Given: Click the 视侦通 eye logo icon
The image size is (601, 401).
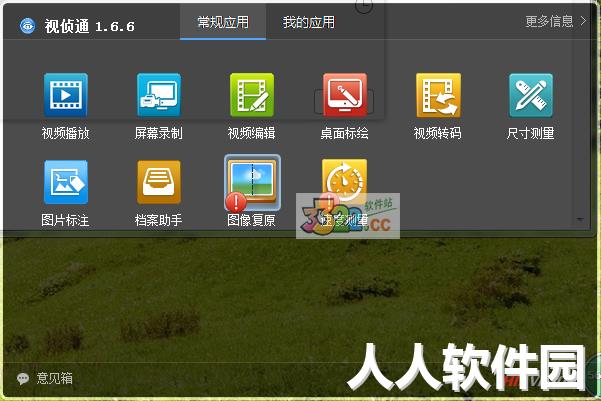Looking at the screenshot, I should (27, 26).
